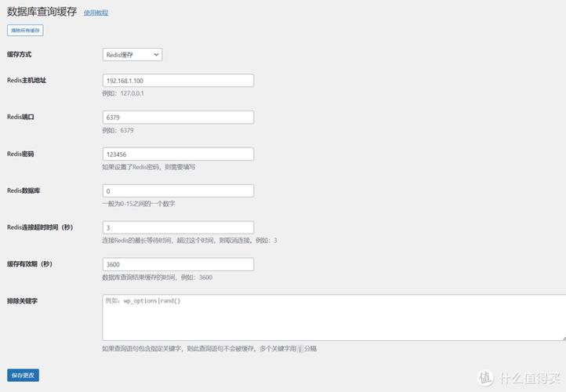This screenshot has height=392, width=566.
Task: Click the Redis数据库 input showing 0
Action: click(178, 191)
